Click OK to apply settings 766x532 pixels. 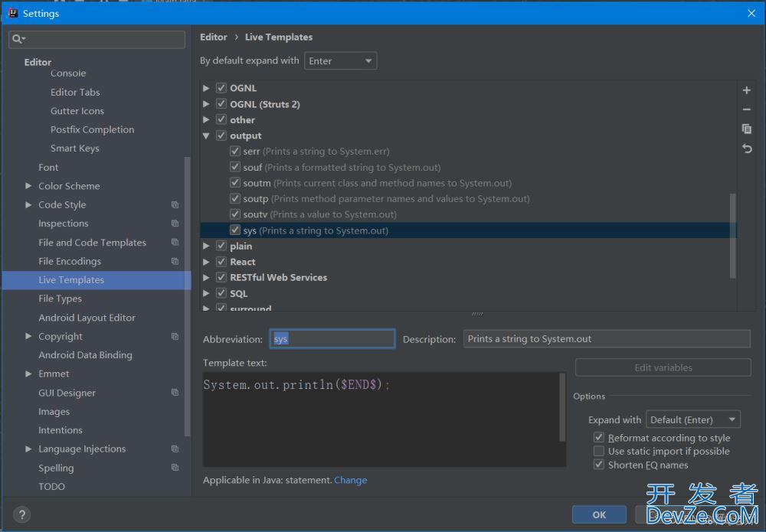tap(600, 514)
